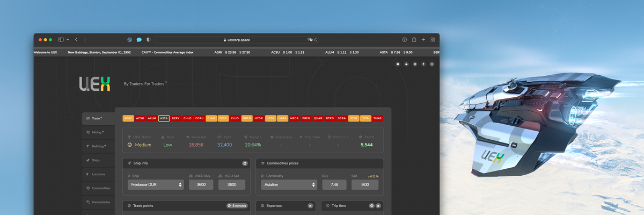The width and height of the screenshot is (644, 215).
Task: Click the 8 minutes badge in Trade points
Action: tap(237, 206)
